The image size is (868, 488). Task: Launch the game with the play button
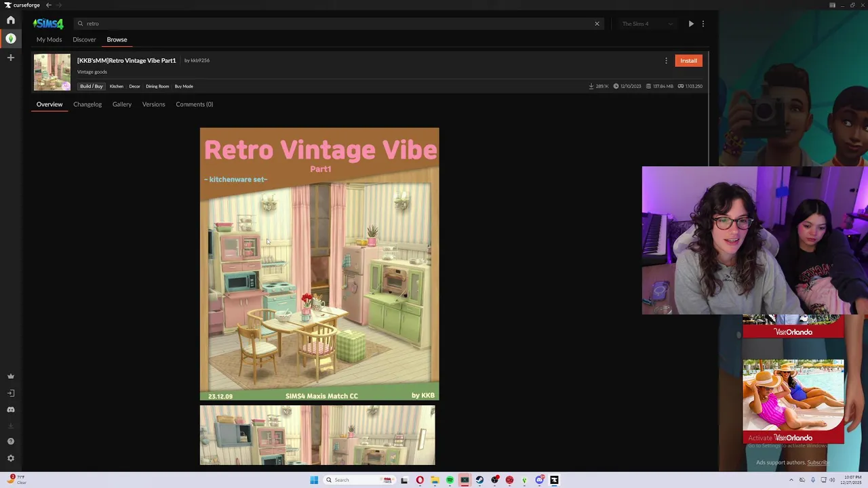(691, 24)
